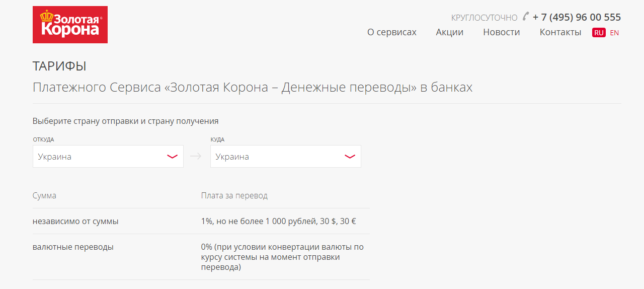
Task: Navigate to Контакты
Action: [560, 32]
